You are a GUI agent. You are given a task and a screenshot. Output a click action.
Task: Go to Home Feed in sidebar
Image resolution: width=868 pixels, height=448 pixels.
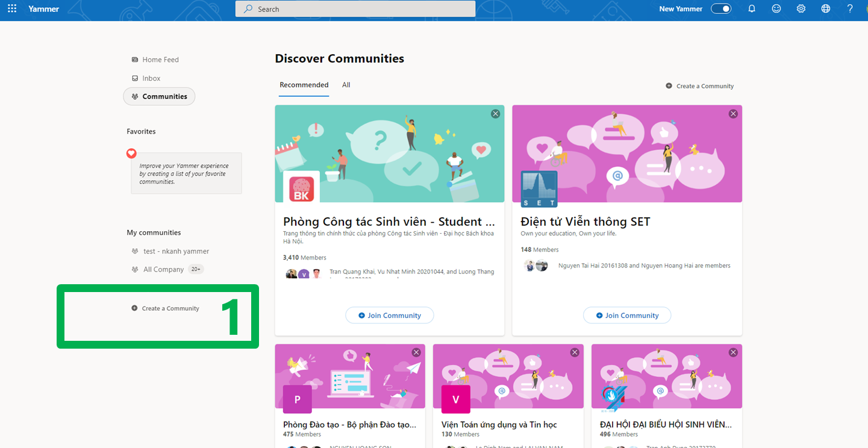[x=160, y=60]
